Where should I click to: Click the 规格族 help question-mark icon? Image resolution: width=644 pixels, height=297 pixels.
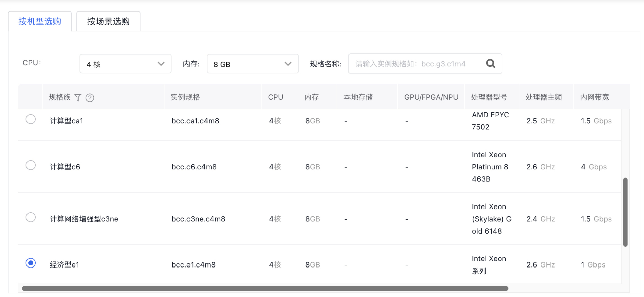[x=90, y=98]
